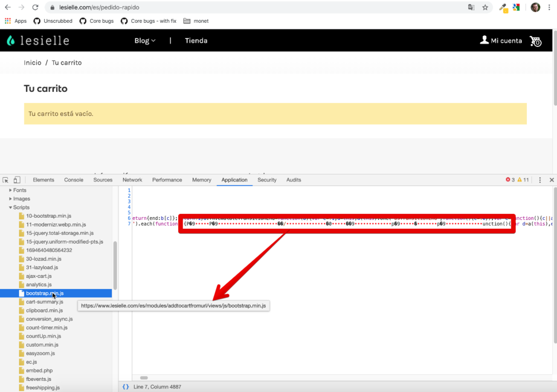Image resolution: width=557 pixels, height=392 pixels.
Task: Click the shopping cart icon
Action: pos(535,41)
